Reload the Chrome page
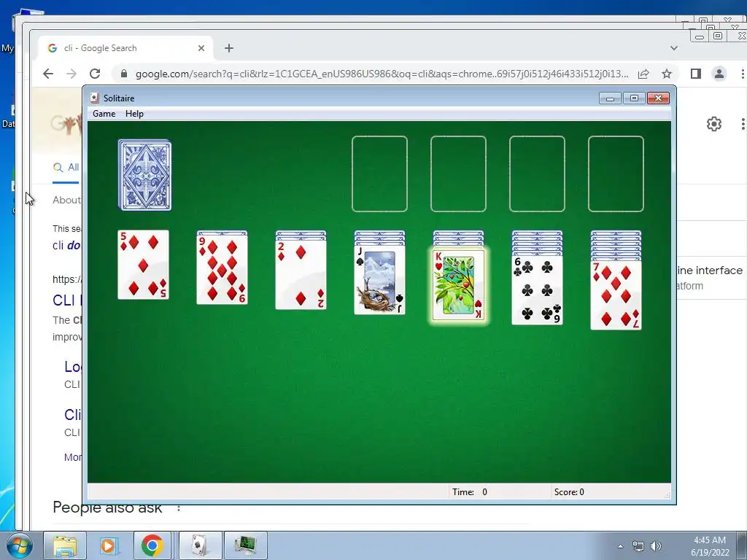747x560 pixels. (x=95, y=74)
